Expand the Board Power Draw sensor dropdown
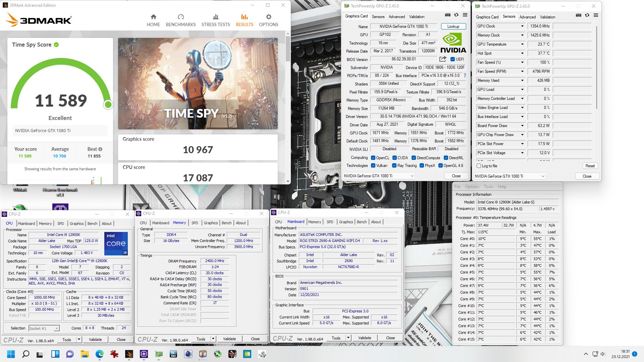644x362 pixels. tap(522, 126)
